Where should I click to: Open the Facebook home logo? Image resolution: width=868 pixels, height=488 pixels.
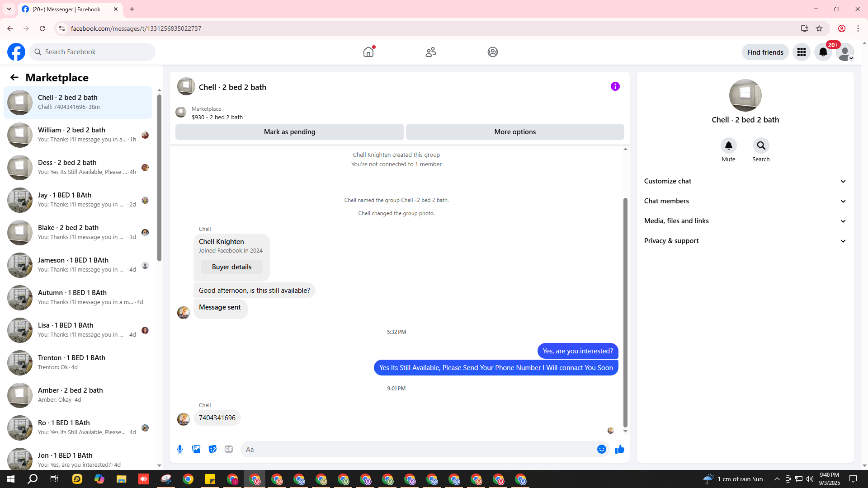pos(16,52)
